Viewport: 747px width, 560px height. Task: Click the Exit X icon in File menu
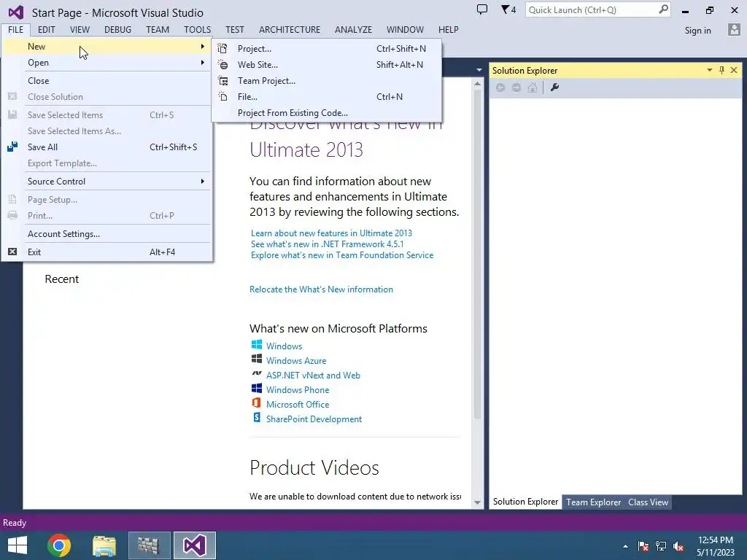12,252
